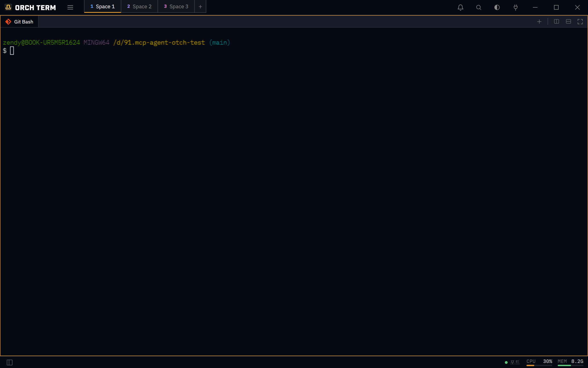Click the Orch Term app logo

tap(8, 7)
